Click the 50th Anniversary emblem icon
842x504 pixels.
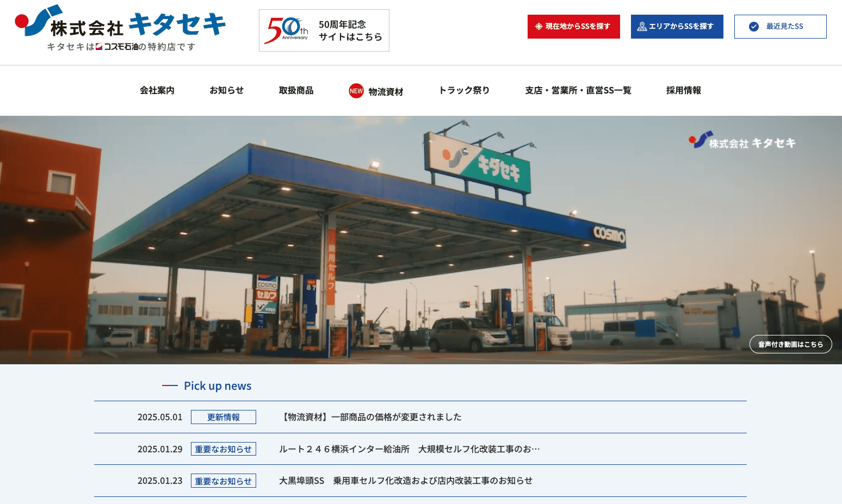pos(287,30)
